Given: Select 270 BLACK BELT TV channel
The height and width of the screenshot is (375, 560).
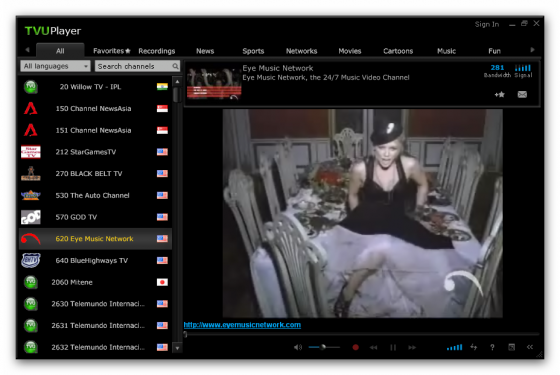Looking at the screenshot, I should [x=95, y=174].
